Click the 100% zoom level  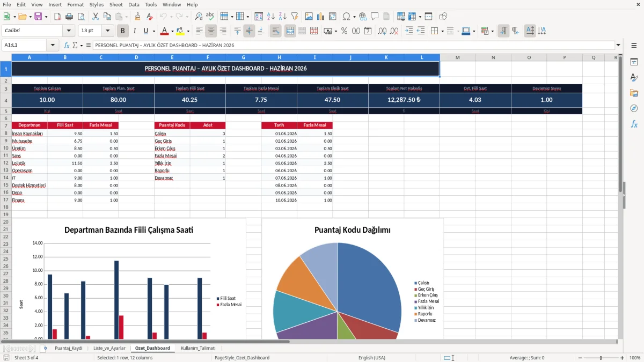click(634, 358)
